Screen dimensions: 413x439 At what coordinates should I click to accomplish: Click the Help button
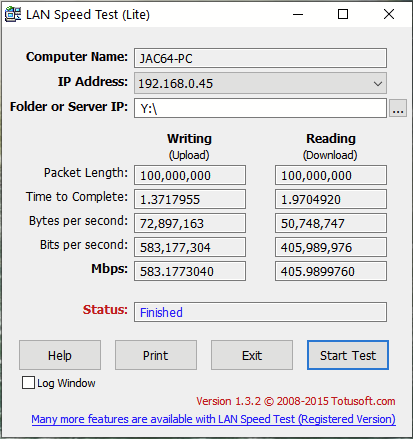tap(60, 355)
